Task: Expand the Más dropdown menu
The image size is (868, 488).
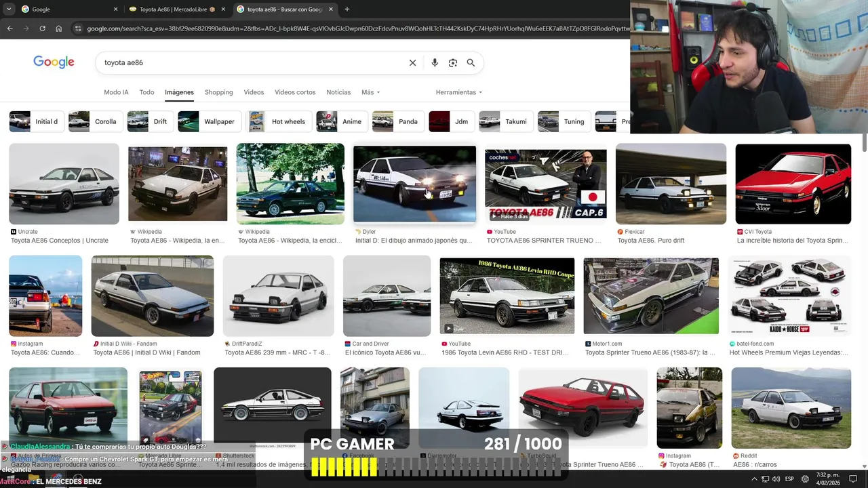Action: click(x=370, y=92)
